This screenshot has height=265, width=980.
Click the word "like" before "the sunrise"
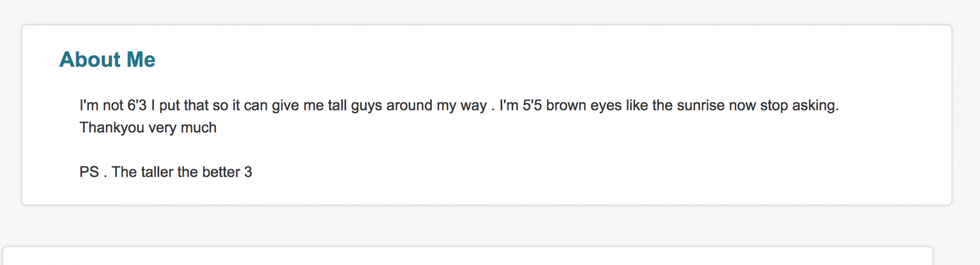tap(637, 106)
